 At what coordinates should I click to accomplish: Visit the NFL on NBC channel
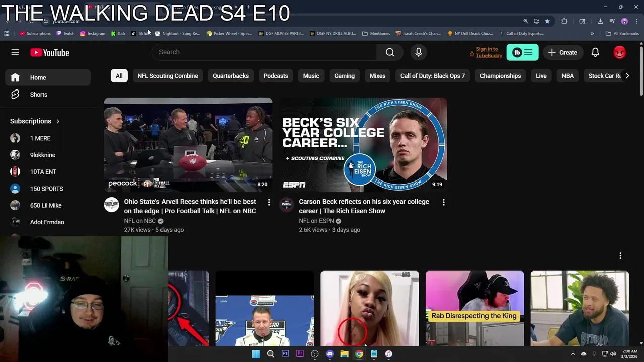pos(140,221)
